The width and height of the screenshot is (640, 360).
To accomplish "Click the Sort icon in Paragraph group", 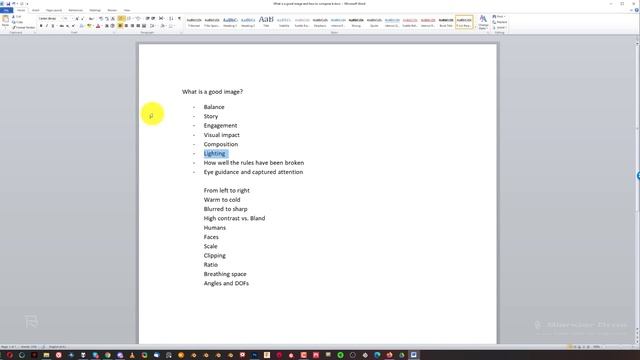I will 171,18.
